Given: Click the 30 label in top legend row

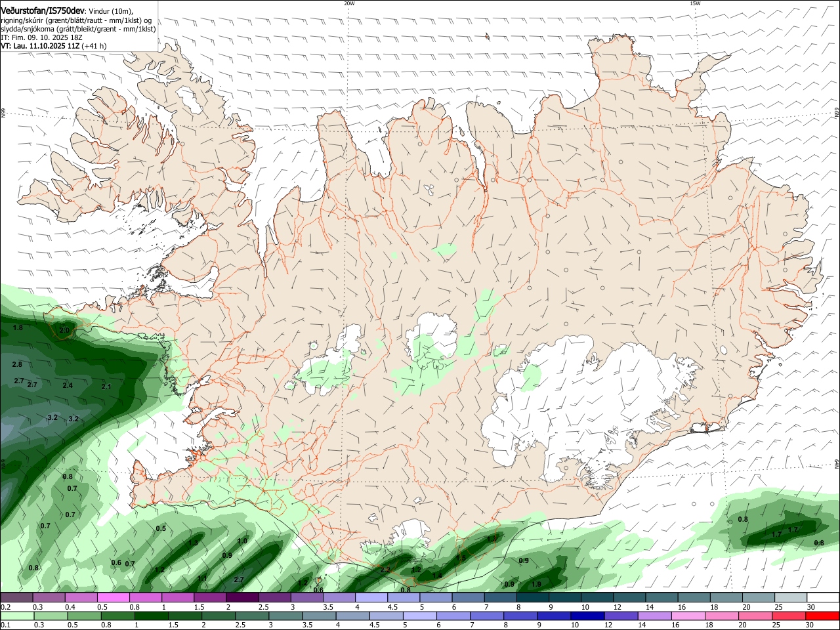Looking at the screenshot, I should 810,607.
